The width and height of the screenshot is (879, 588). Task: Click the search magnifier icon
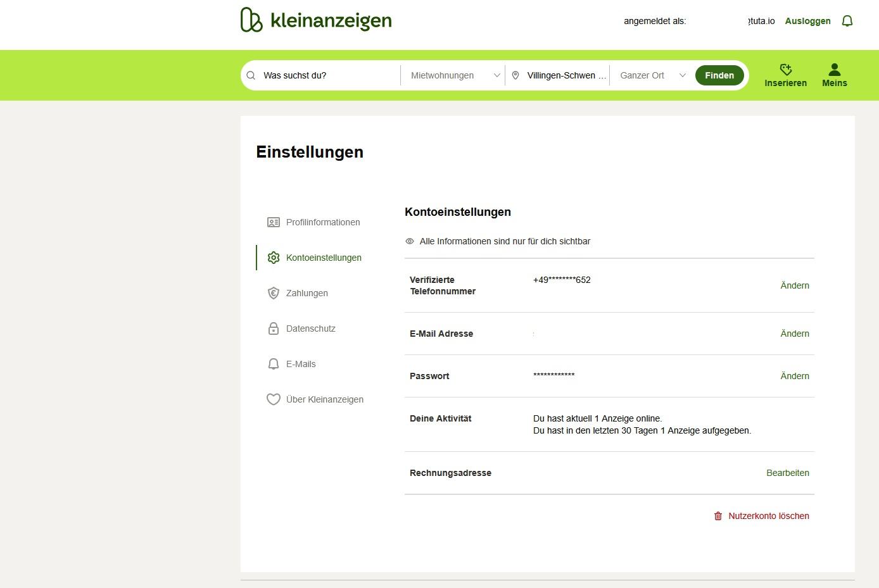click(x=251, y=75)
